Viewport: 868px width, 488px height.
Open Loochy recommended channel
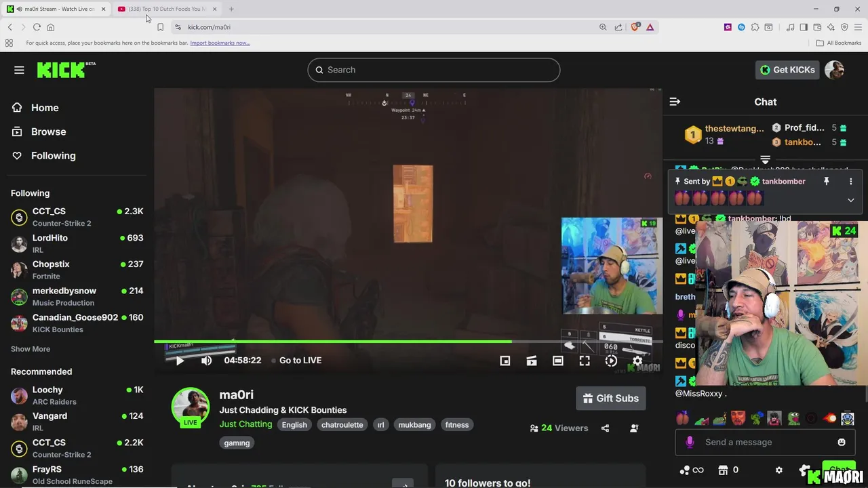point(77,395)
